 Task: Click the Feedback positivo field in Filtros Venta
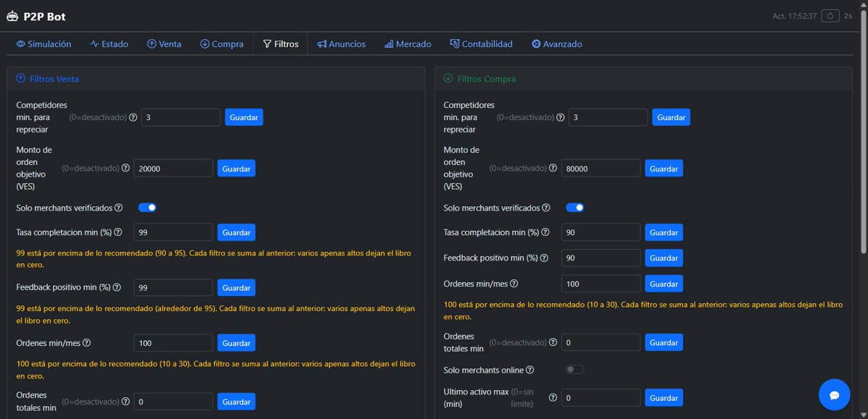174,287
